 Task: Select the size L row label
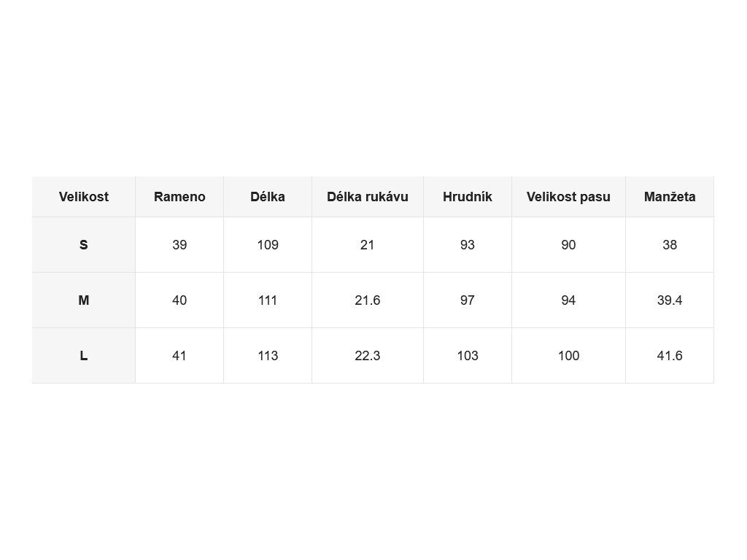pos(83,355)
